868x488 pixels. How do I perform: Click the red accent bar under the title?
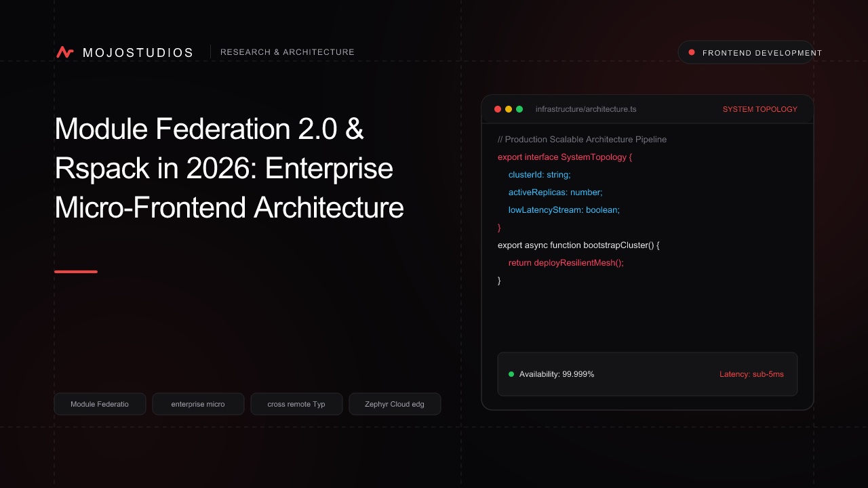76,272
